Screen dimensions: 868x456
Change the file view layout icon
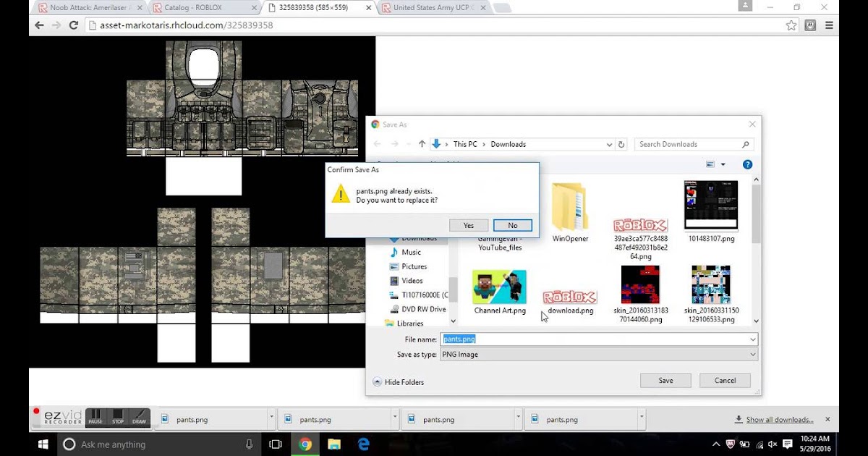click(x=710, y=165)
